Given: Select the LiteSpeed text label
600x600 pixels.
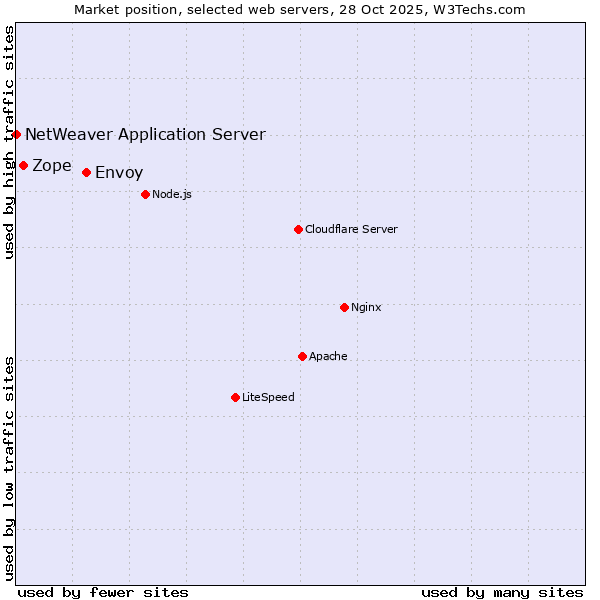Looking at the screenshot, I should coord(268,397).
